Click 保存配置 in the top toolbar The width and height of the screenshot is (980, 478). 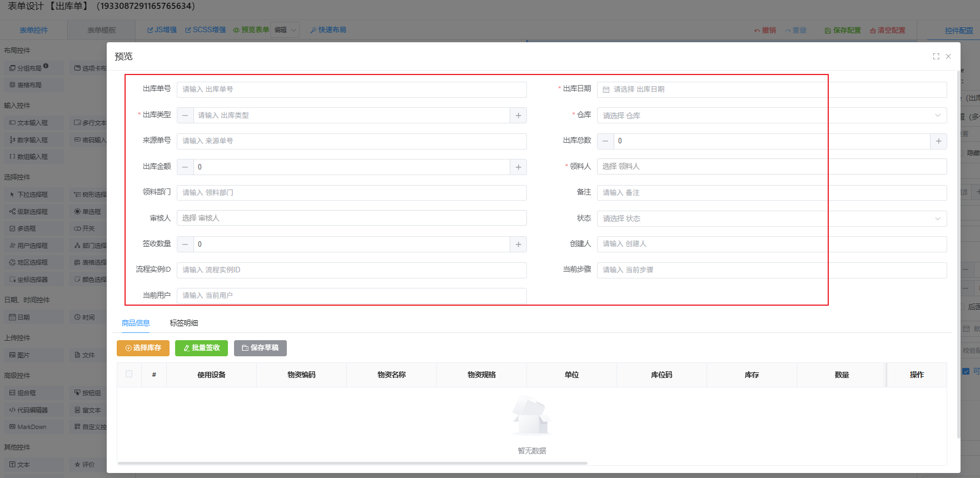coord(843,31)
